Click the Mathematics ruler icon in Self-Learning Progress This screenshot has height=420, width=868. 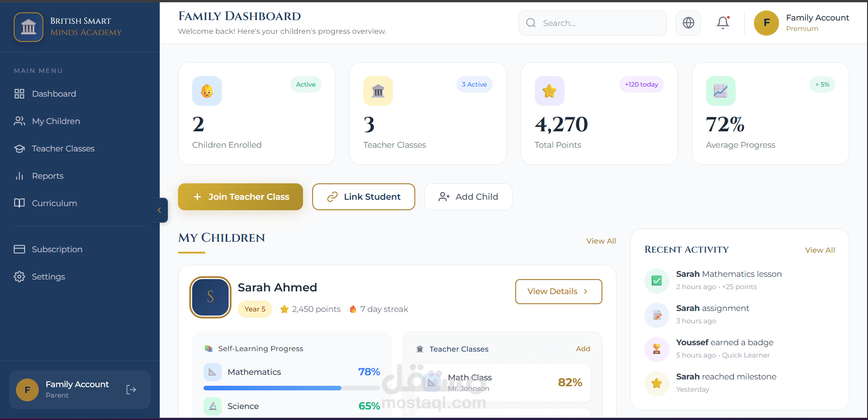tap(213, 372)
